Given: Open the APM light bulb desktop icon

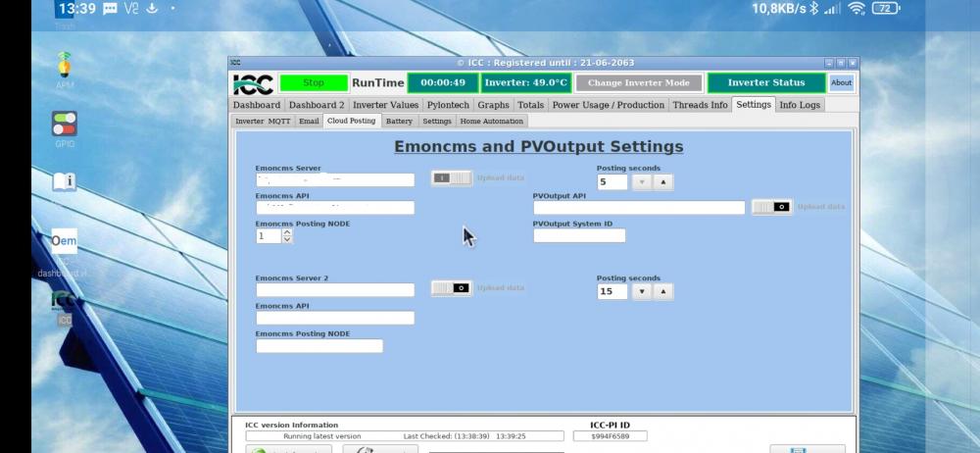Looking at the screenshot, I should 64,65.
